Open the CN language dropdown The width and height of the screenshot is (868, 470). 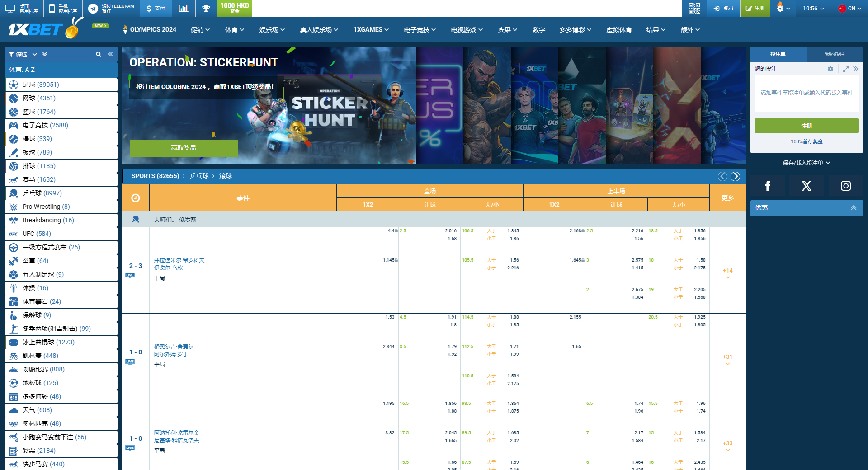[x=849, y=8]
